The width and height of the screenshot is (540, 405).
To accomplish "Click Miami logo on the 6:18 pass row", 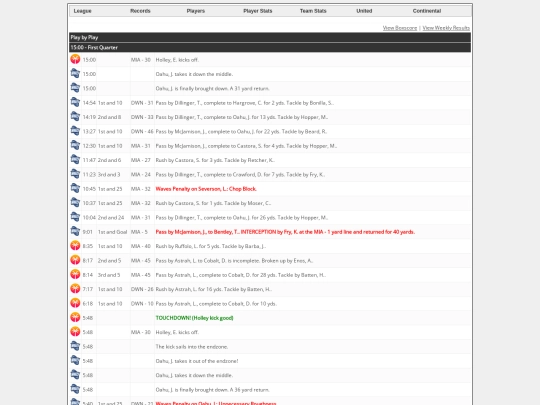I will point(75,303).
